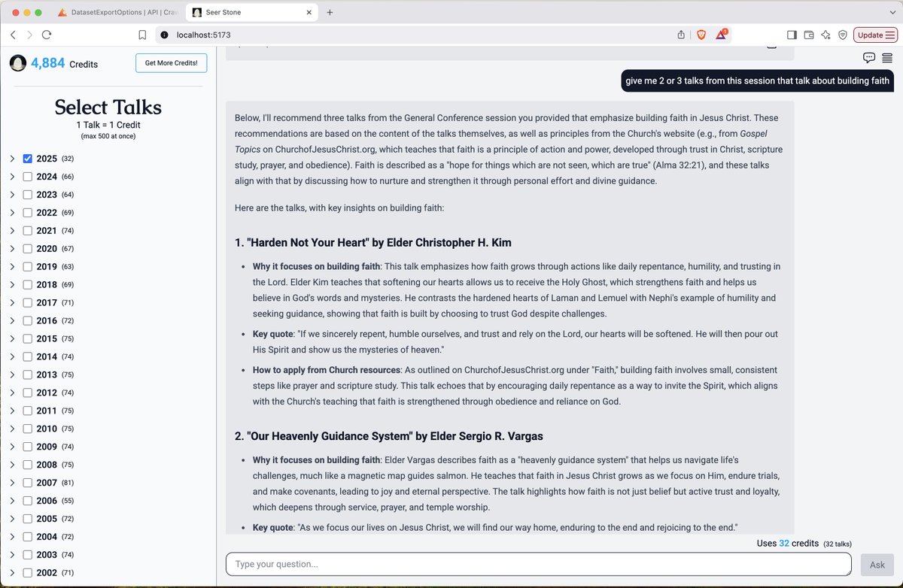Open Leo AI with the sparkle icon

825,35
